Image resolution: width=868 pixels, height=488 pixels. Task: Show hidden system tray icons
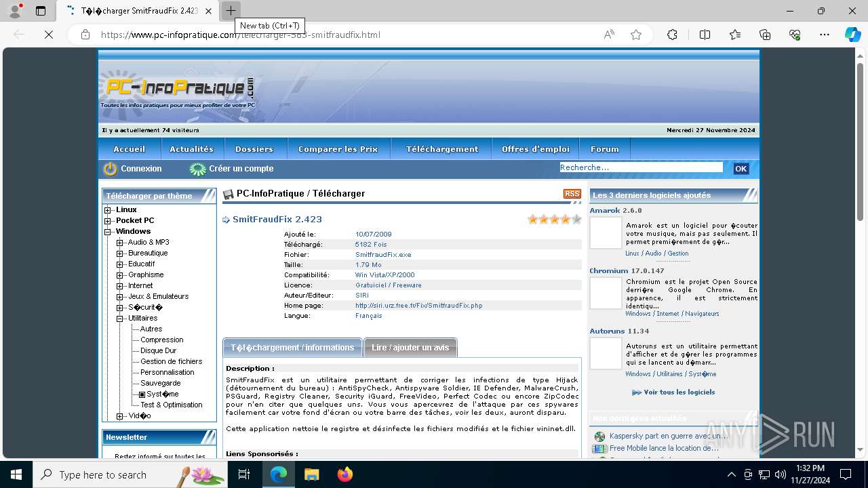point(731,474)
